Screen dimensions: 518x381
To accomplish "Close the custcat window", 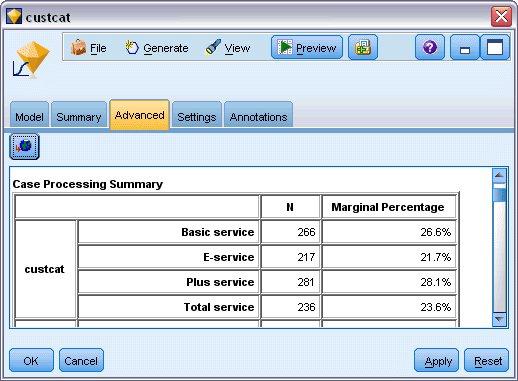I will coord(501,16).
